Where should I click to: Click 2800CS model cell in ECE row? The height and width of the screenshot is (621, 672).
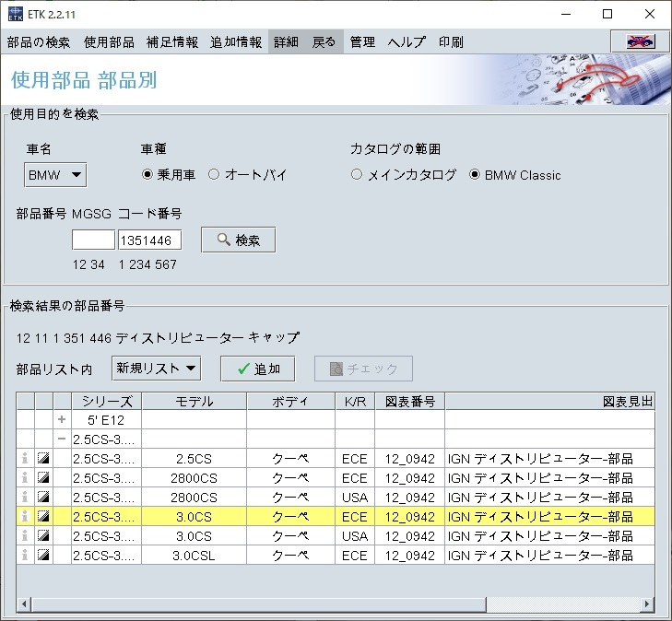[x=195, y=478]
